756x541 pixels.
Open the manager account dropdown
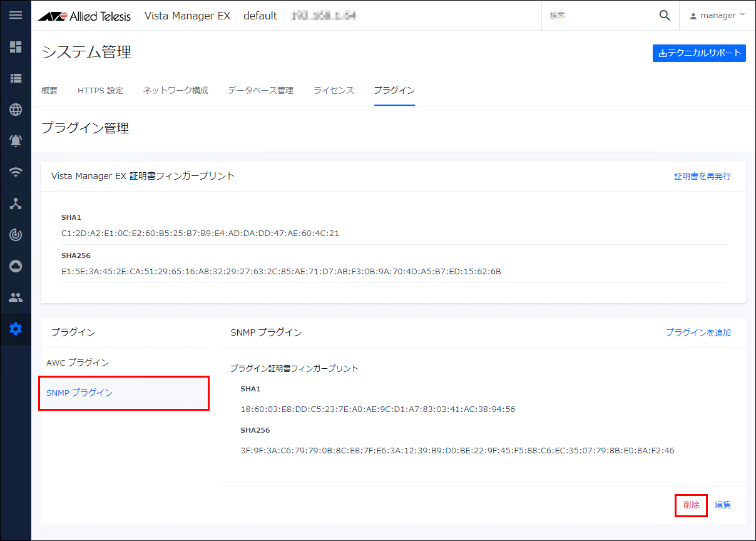(x=717, y=16)
